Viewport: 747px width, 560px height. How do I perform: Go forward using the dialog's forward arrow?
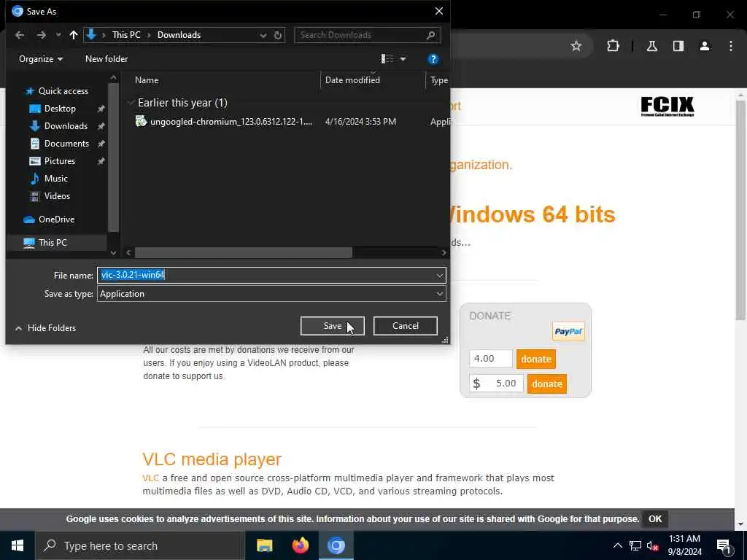point(42,35)
